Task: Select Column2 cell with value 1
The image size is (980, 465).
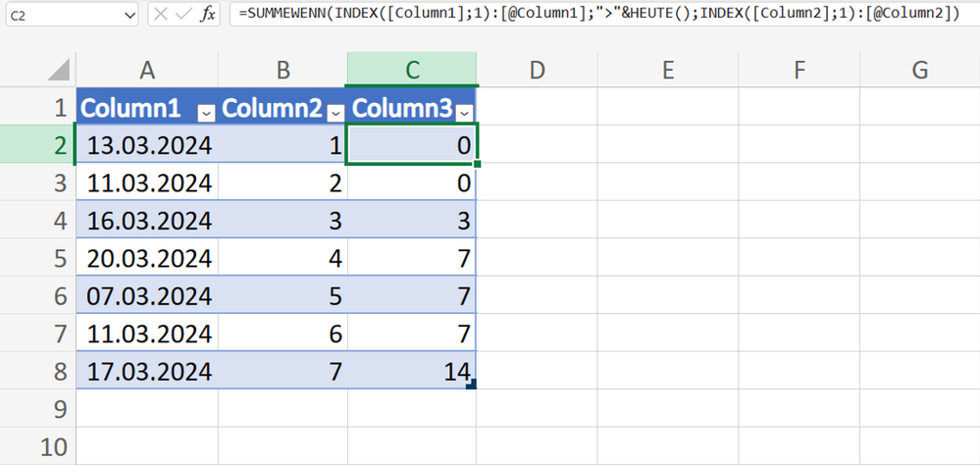Action: click(284, 144)
